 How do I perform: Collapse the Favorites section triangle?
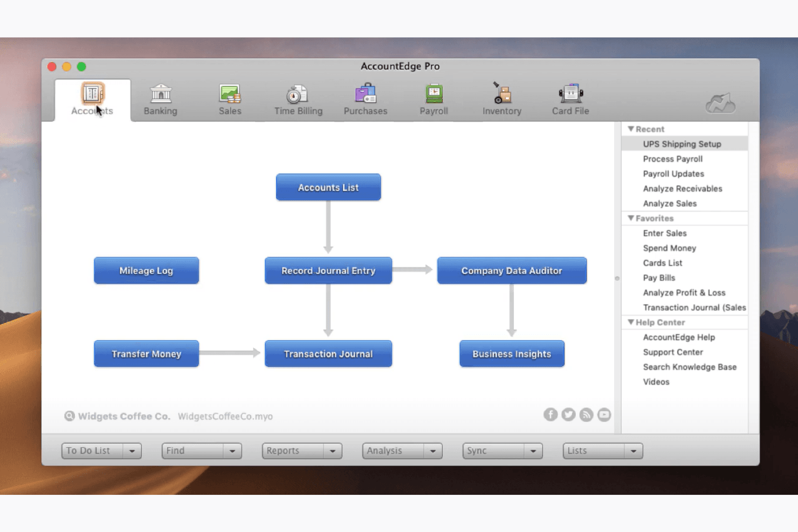click(x=631, y=218)
